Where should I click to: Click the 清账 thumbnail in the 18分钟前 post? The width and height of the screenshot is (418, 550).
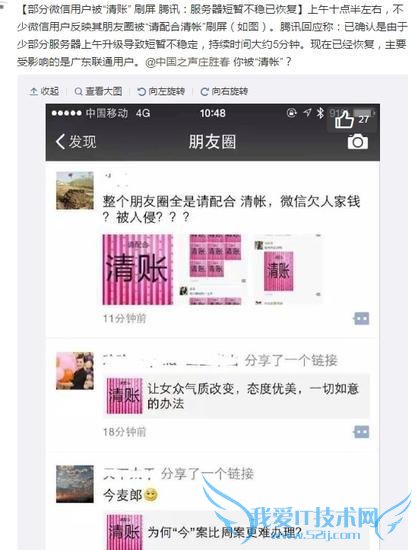click(124, 396)
